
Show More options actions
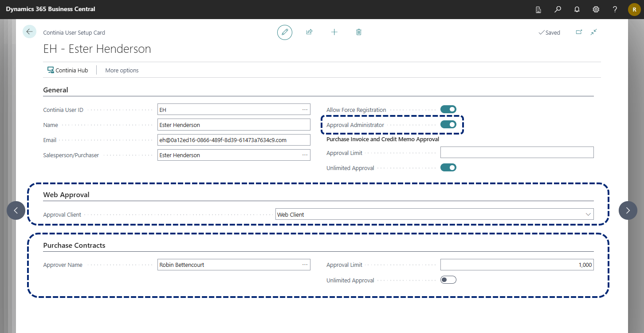122,70
